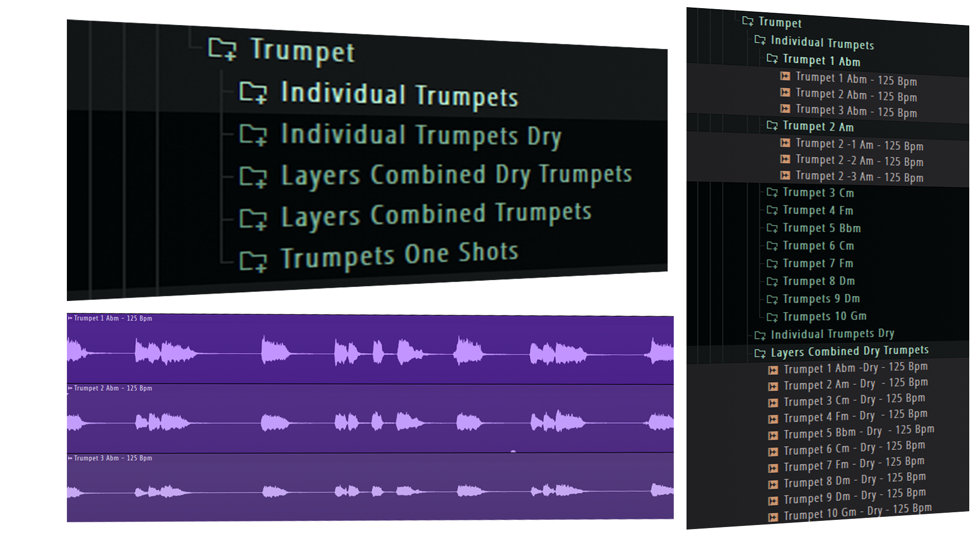Click audio icon of Trumpet 6 Cm - Dry
The image size is (980, 551).
[x=773, y=452]
